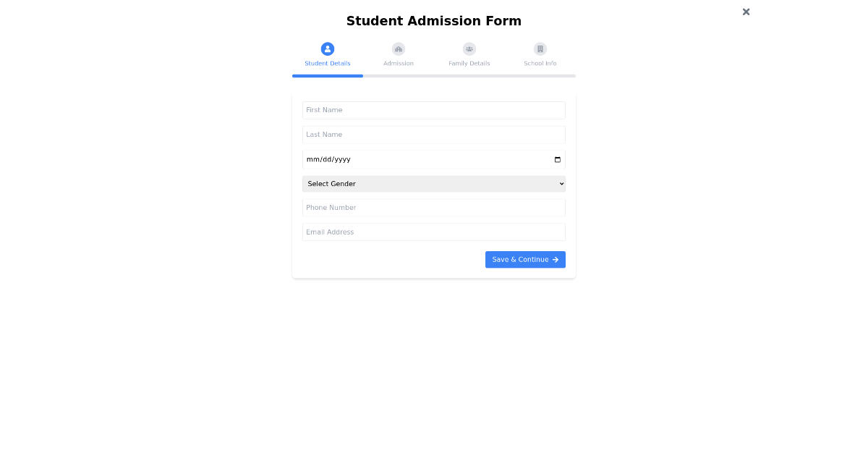868x456 pixels.
Task: Go to the Admission step label
Action: [399, 64]
